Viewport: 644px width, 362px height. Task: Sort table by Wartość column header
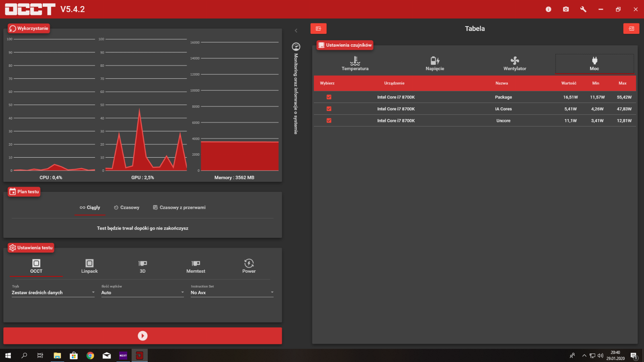pyautogui.click(x=569, y=83)
